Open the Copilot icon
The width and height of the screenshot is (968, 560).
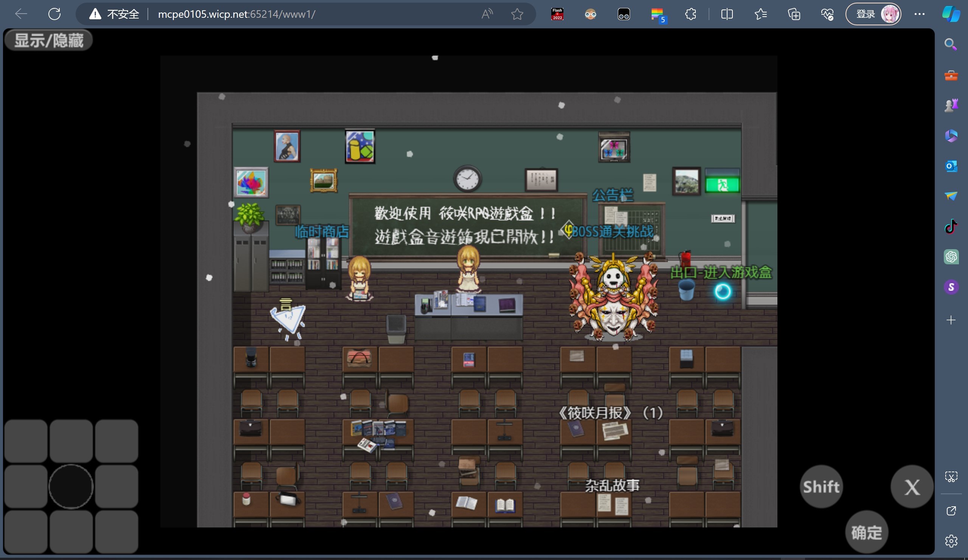tap(951, 14)
